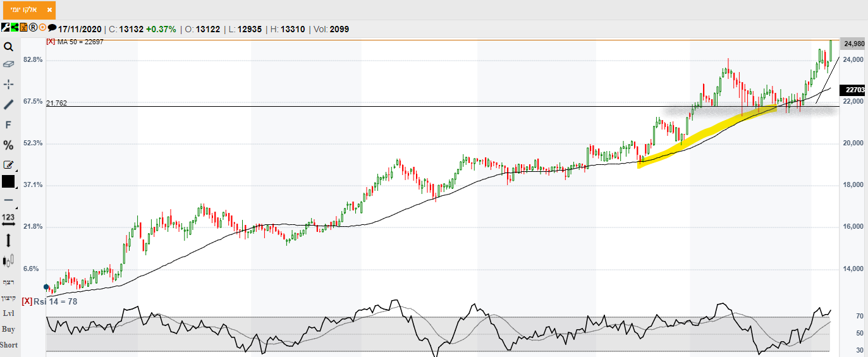Click the orange target circle icon
The width and height of the screenshot is (868, 357).
(42, 28)
